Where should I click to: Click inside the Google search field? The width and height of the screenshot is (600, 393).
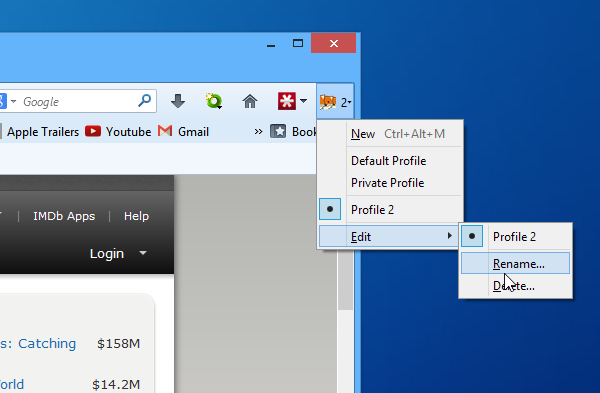coord(78,101)
